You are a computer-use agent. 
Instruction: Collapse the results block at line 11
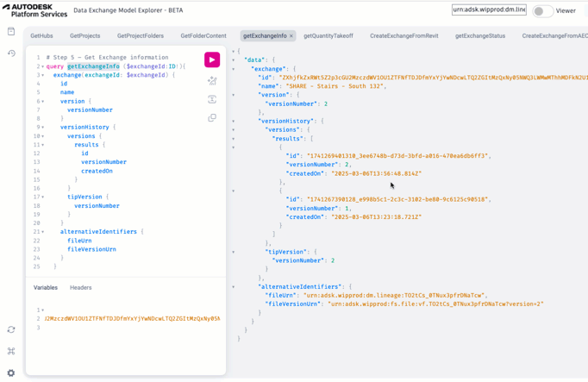click(43, 145)
